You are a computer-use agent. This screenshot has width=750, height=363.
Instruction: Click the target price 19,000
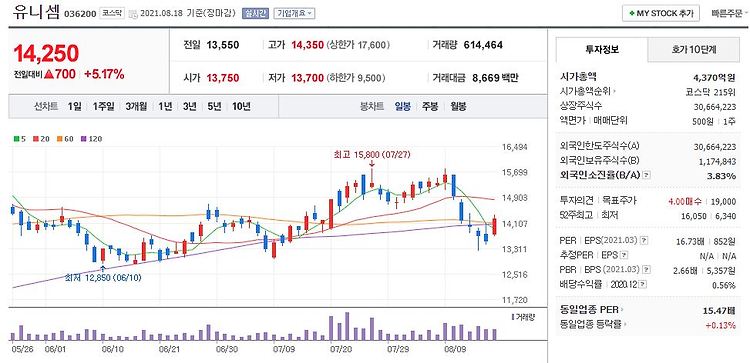click(724, 201)
